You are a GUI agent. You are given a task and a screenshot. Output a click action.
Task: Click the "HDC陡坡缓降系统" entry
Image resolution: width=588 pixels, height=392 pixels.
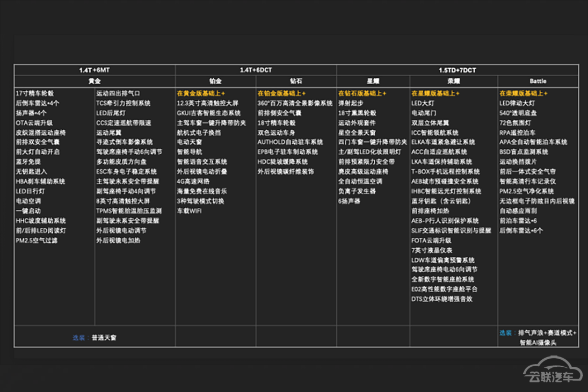pos(282,162)
